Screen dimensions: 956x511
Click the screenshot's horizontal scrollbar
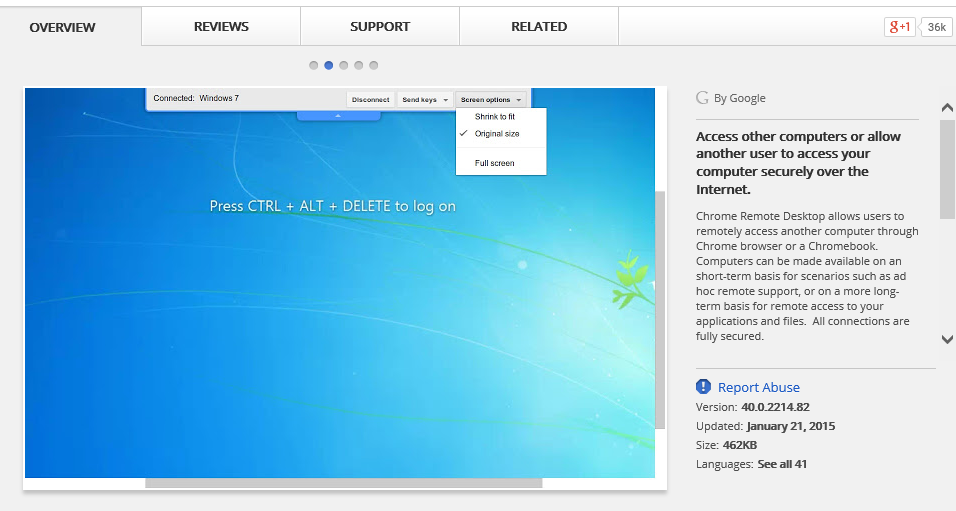[343, 483]
